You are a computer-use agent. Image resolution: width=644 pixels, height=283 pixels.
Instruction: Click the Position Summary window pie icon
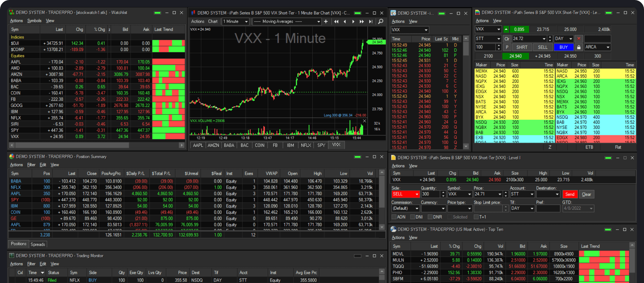coord(12,156)
